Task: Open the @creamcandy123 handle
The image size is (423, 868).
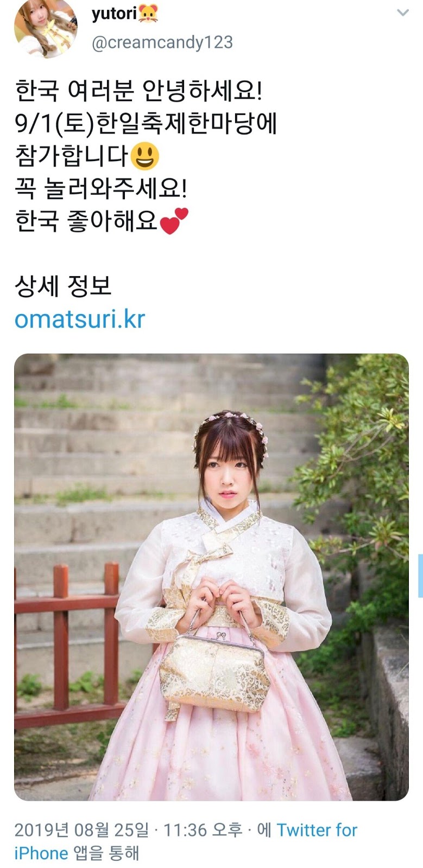Action: pyautogui.click(x=162, y=42)
